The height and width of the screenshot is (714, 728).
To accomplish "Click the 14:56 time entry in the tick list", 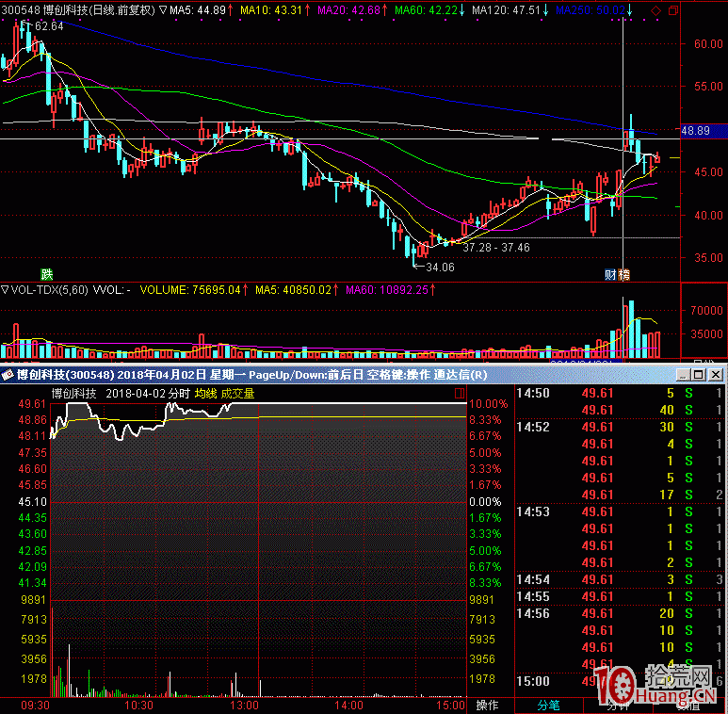I will 533,614.
